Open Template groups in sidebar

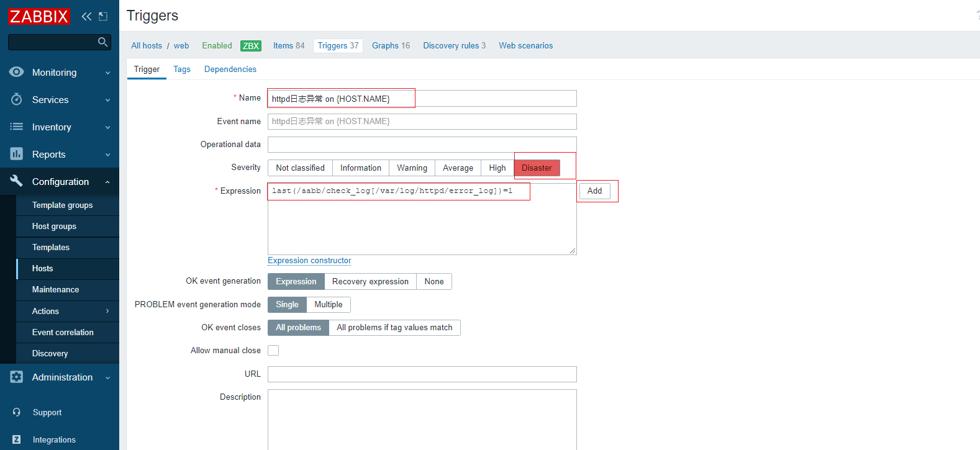tap(68, 205)
